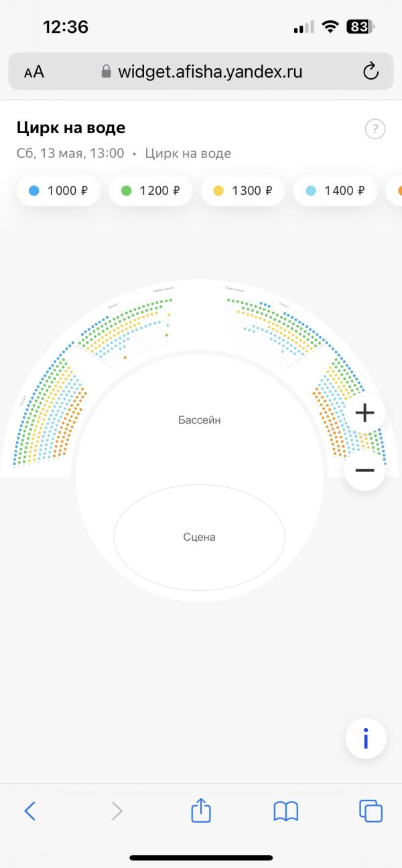This screenshot has height=868, width=402.
Task: Go back to the previous page
Action: (29, 811)
